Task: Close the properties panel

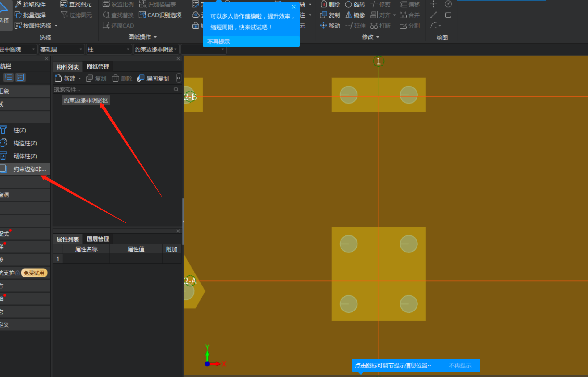Action: point(178,231)
